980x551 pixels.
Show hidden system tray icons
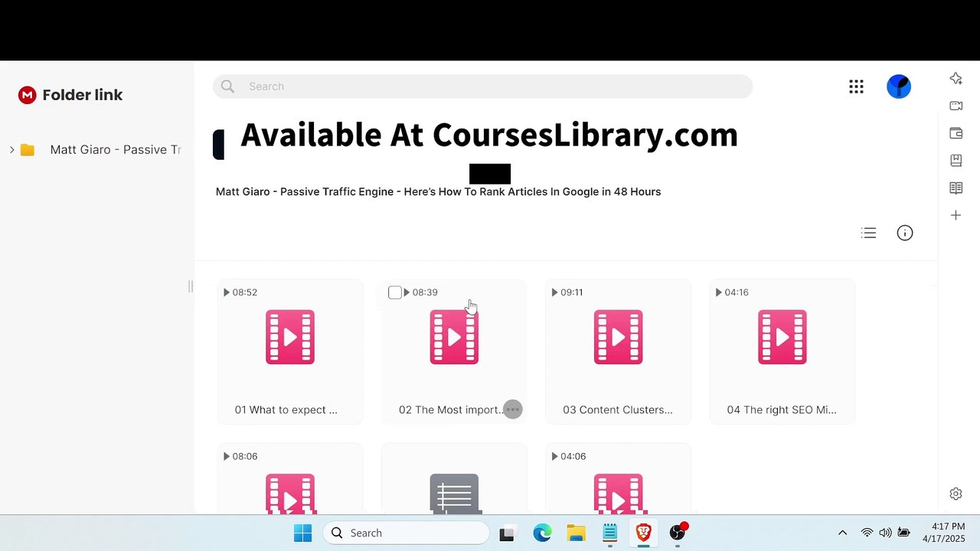pyautogui.click(x=842, y=533)
